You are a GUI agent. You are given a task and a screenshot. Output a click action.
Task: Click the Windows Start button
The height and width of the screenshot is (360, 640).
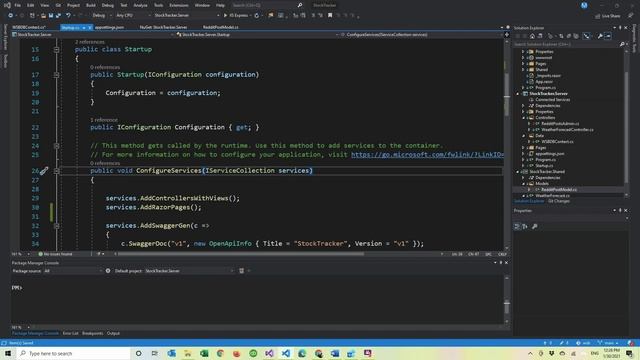coord(8,353)
